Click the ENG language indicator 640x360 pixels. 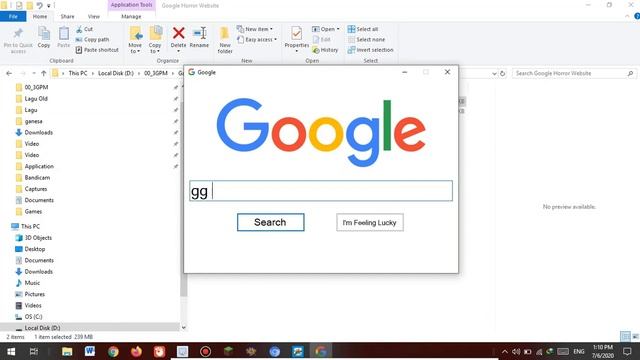coord(579,351)
